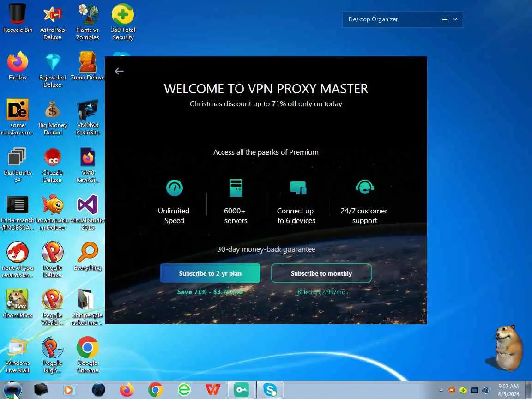
Task: Select Peggle Deluxe desktop icon
Action: (53, 260)
